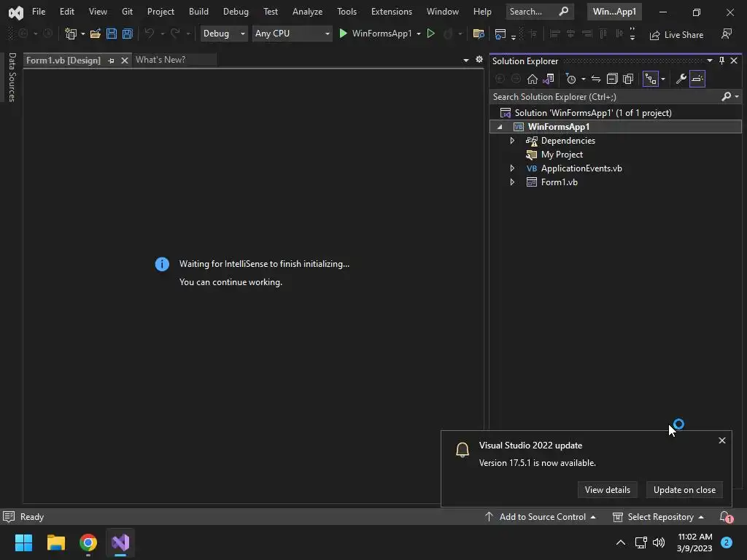Screen dimensions: 747x560
Task: Open the Data Sources side tab
Action: point(12,77)
